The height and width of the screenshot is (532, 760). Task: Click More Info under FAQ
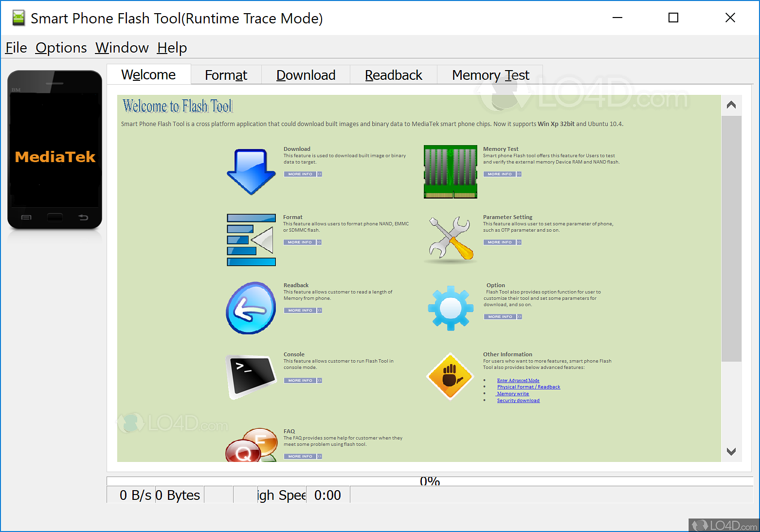303,457
